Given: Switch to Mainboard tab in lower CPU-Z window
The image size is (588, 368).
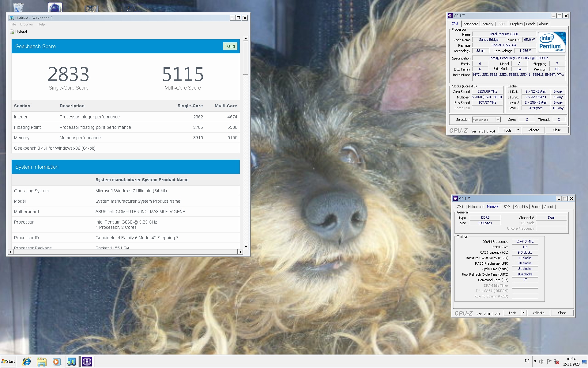Looking at the screenshot, I should click(476, 207).
